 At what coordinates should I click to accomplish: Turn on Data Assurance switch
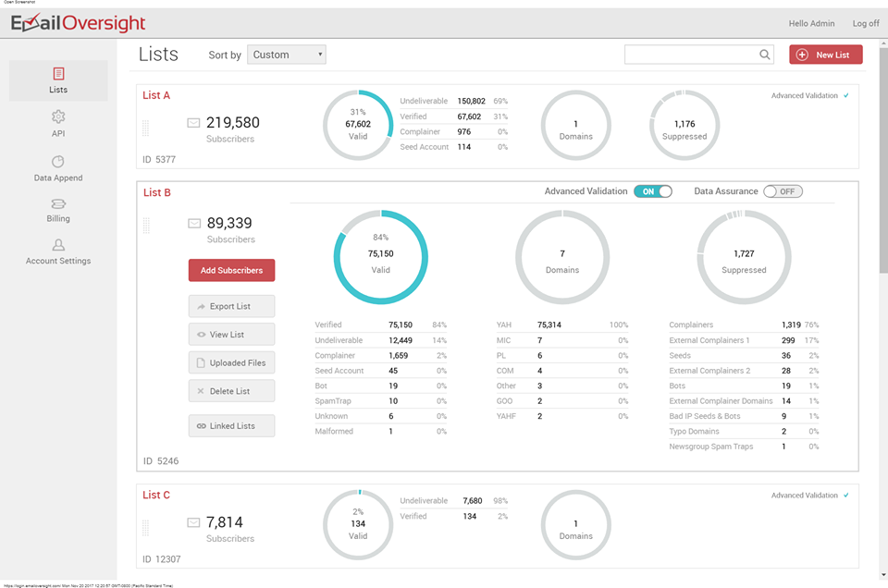[x=783, y=191]
